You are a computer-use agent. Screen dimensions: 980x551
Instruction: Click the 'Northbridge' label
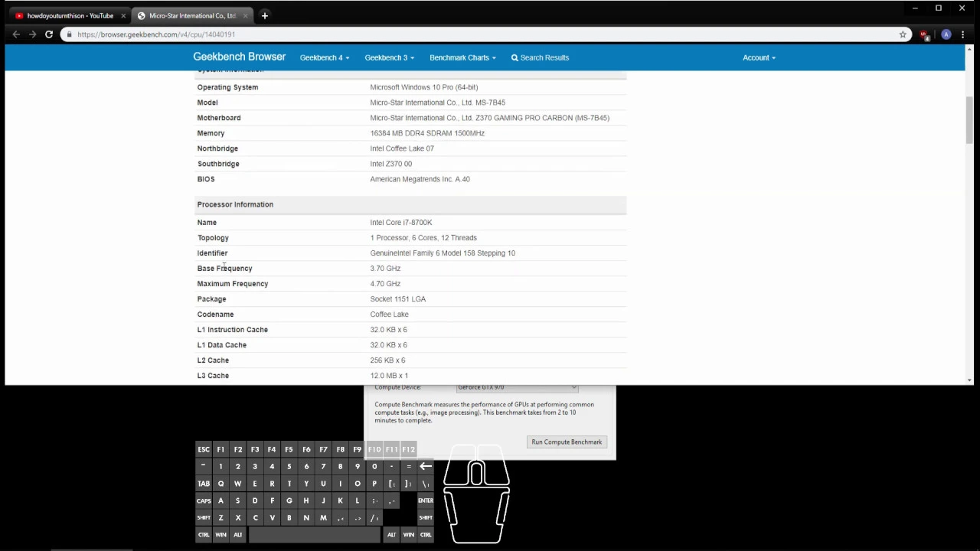click(217, 148)
